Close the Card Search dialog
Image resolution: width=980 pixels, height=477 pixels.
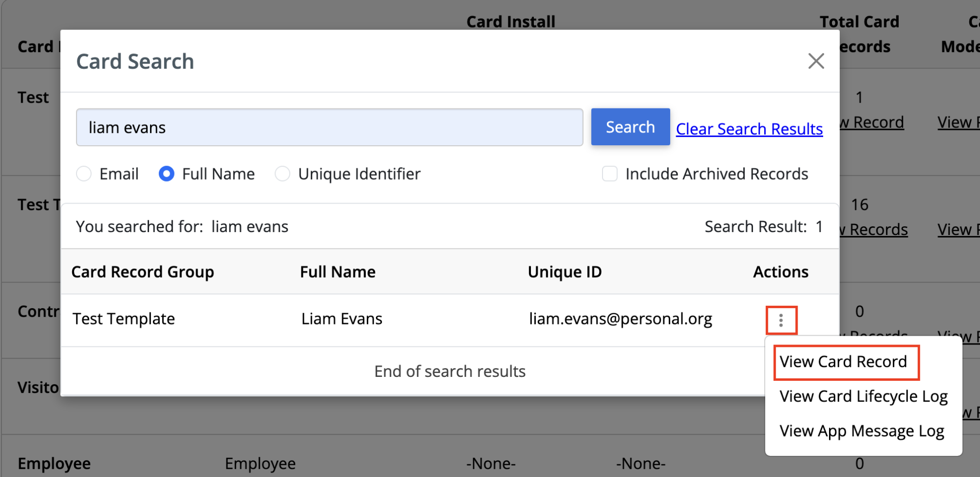pyautogui.click(x=816, y=61)
